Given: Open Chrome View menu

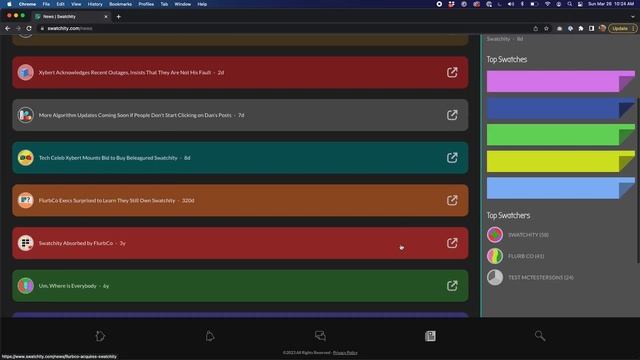Looking at the screenshot, I should tap(76, 4).
